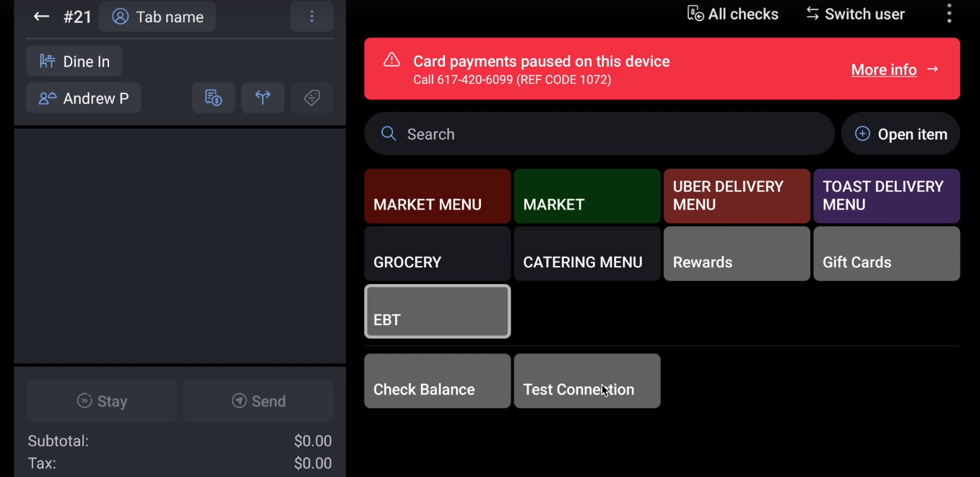
Task: Click into the Search field
Action: click(x=599, y=134)
